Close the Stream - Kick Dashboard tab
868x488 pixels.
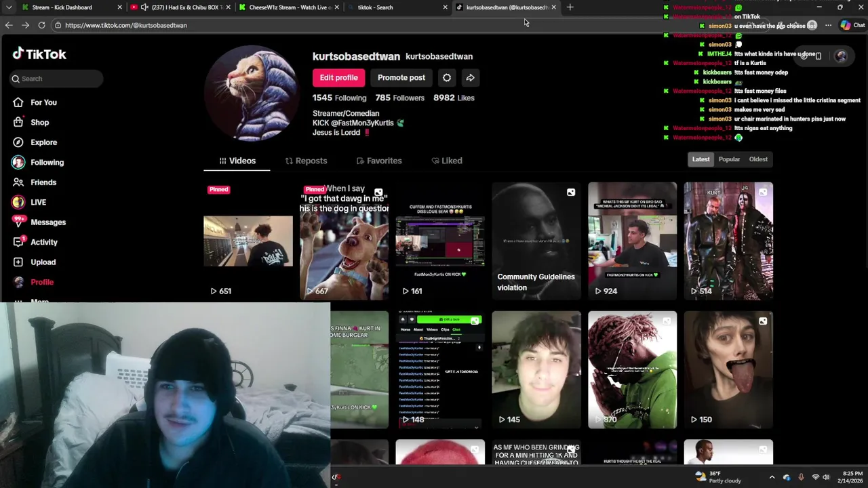(x=120, y=7)
